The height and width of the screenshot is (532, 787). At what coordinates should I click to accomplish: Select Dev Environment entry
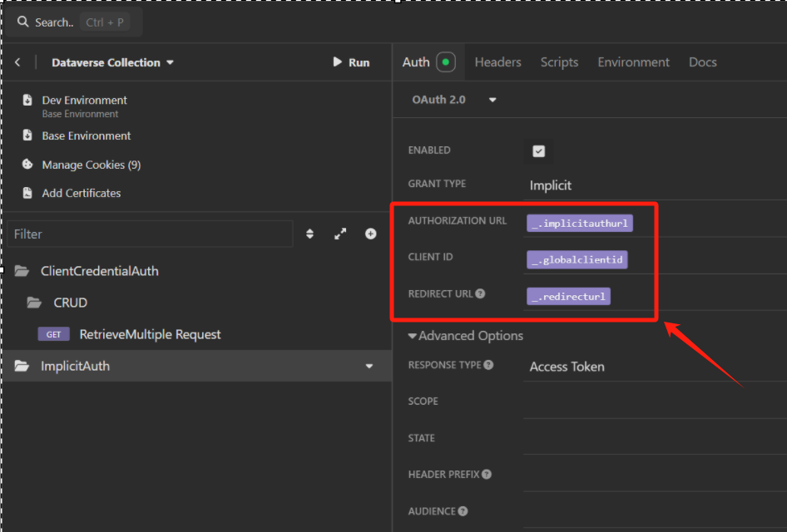84,106
